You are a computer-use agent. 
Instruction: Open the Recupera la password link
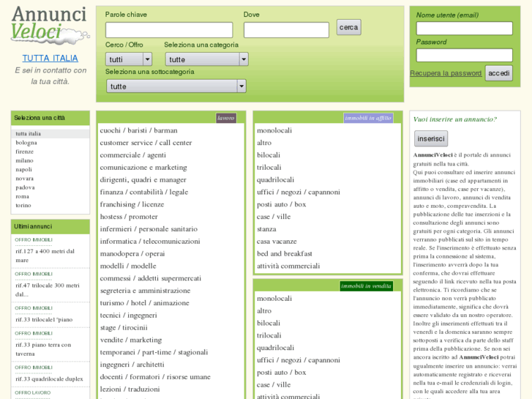click(x=446, y=73)
